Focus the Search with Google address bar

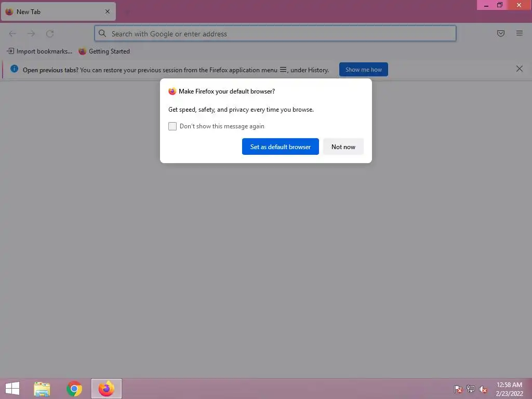(x=275, y=34)
